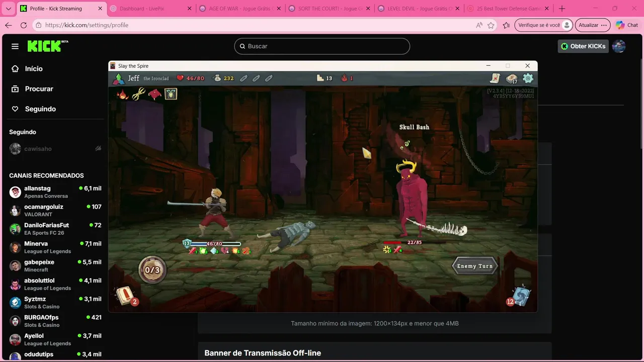Open the draw pile with 2 cards
The height and width of the screenshot is (362, 644).
pos(125,296)
